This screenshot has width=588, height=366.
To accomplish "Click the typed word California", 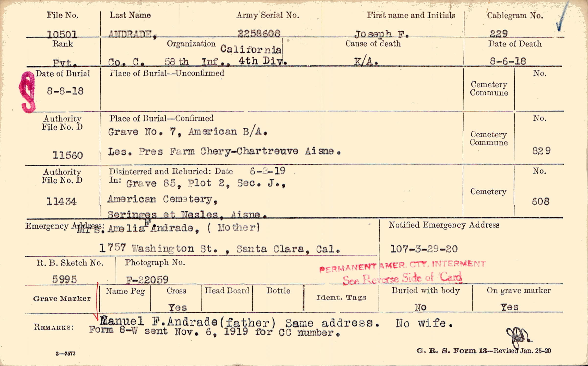I will (250, 49).
